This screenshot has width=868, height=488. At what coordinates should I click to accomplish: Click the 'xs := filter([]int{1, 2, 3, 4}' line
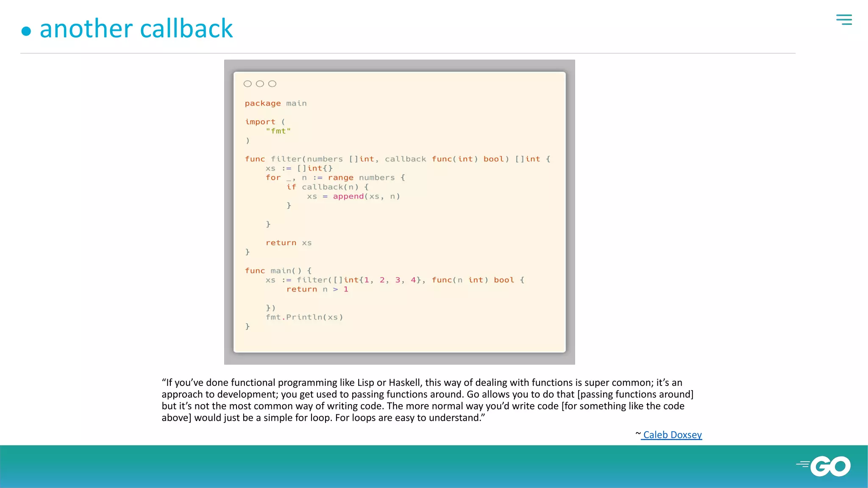click(395, 280)
